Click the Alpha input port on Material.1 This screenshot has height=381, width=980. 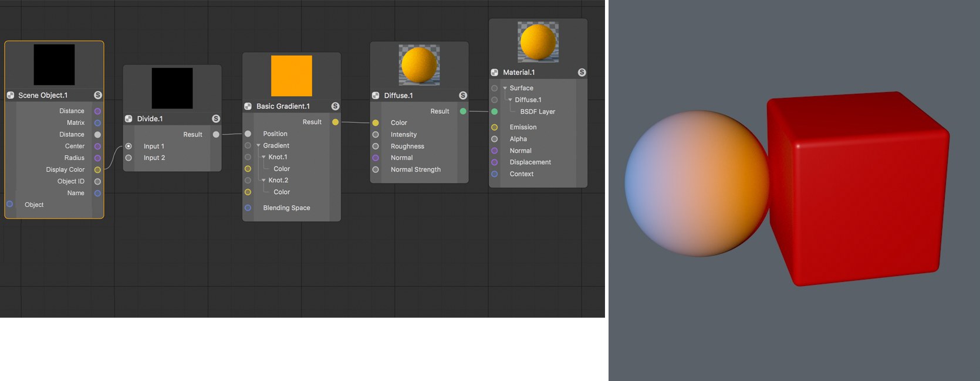495,139
